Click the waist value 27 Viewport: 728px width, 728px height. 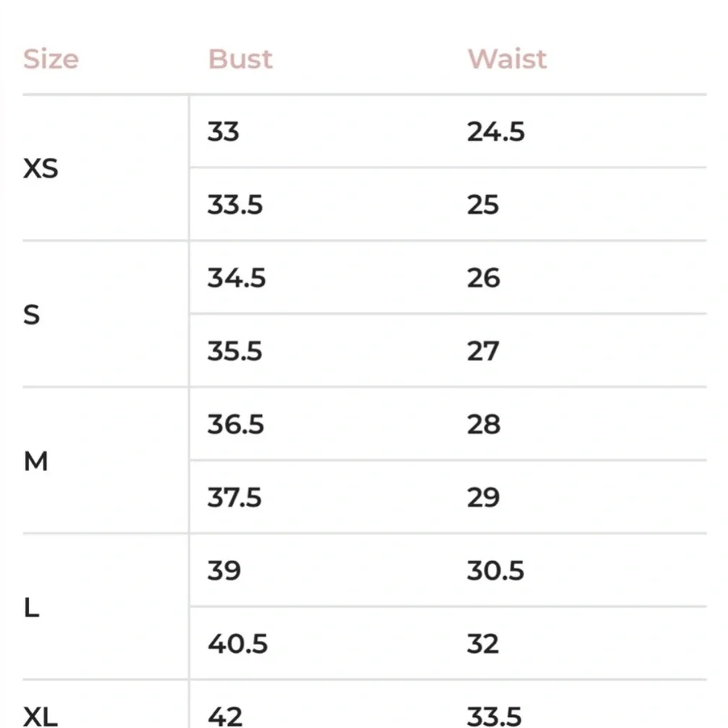483,351
